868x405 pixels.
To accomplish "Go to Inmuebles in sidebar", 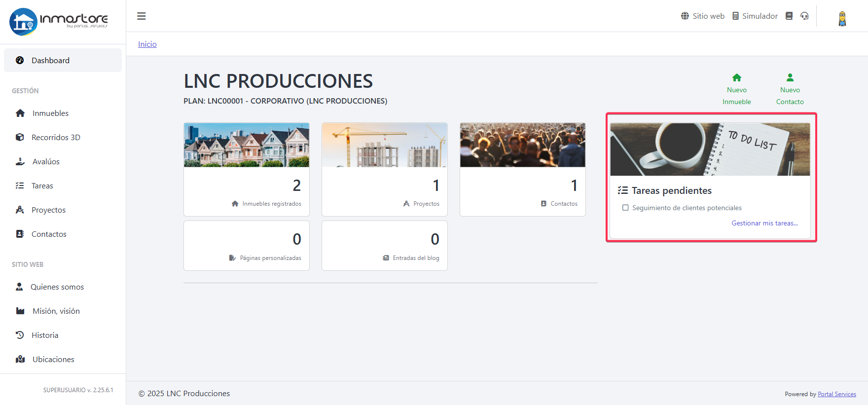I will [63, 113].
